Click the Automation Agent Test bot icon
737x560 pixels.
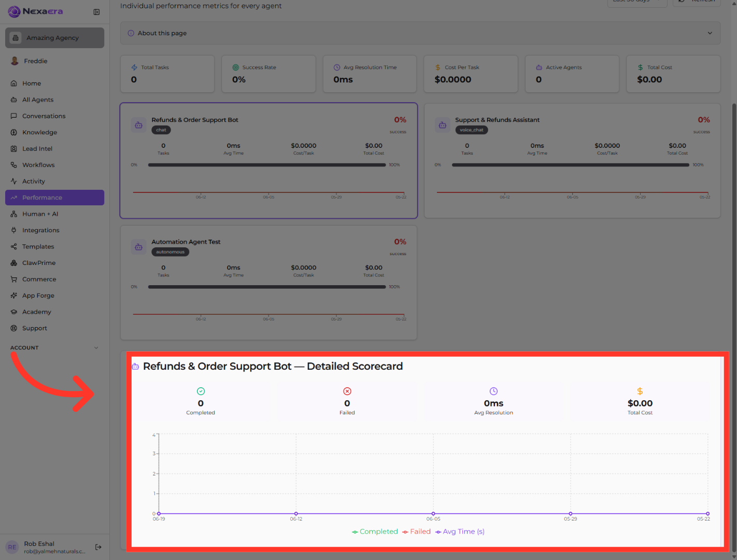[139, 247]
